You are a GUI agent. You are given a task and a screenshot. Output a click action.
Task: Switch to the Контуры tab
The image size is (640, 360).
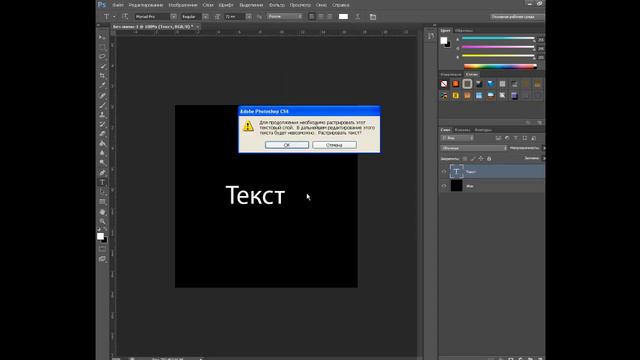[483, 130]
